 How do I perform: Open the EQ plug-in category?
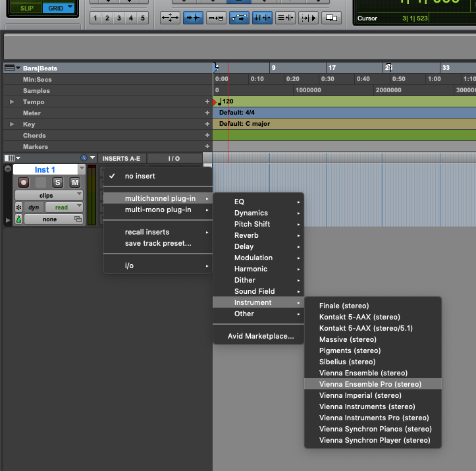click(x=258, y=202)
